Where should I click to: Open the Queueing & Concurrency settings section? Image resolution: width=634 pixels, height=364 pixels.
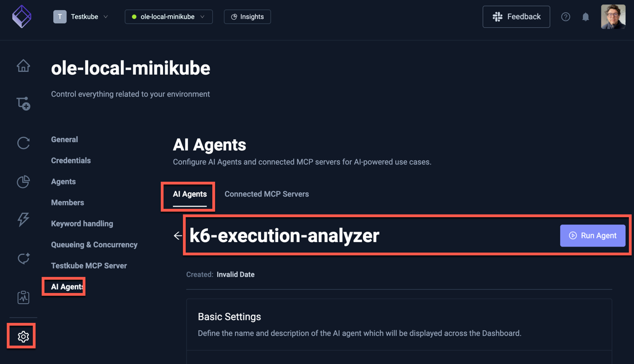(94, 244)
